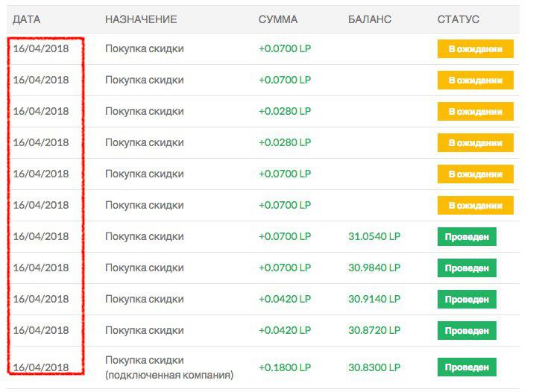Click the 30.9140 LP balance entry
This screenshot has width=542, height=392.
coord(374,299)
